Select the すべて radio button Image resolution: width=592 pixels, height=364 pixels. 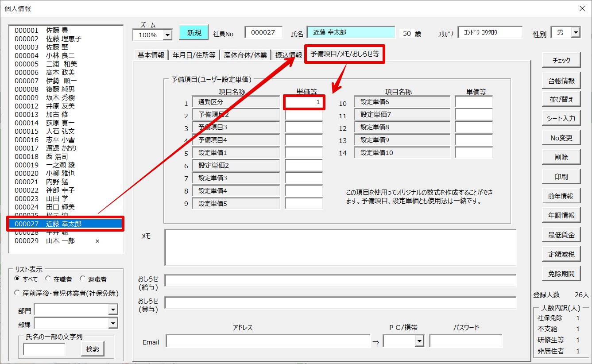17,279
